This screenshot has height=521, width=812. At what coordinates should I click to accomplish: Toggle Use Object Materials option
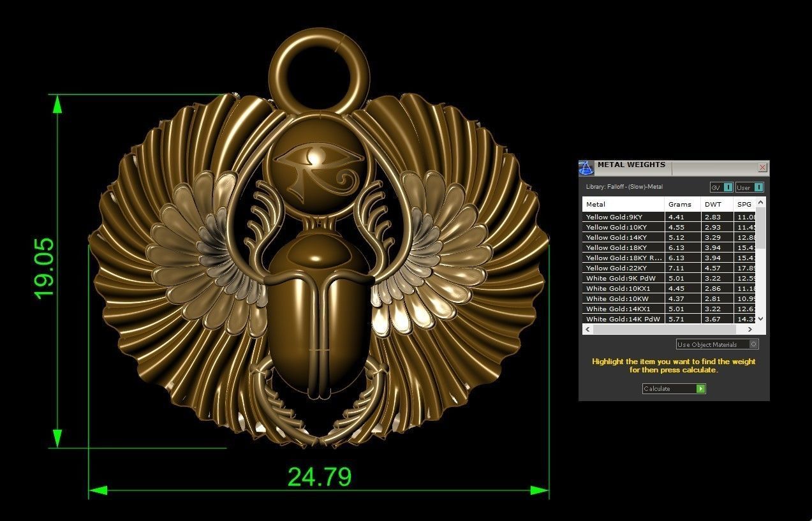(718, 344)
